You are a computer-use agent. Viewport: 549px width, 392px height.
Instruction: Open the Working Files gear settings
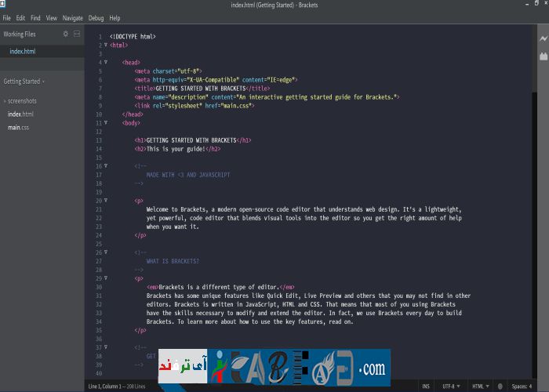click(65, 34)
